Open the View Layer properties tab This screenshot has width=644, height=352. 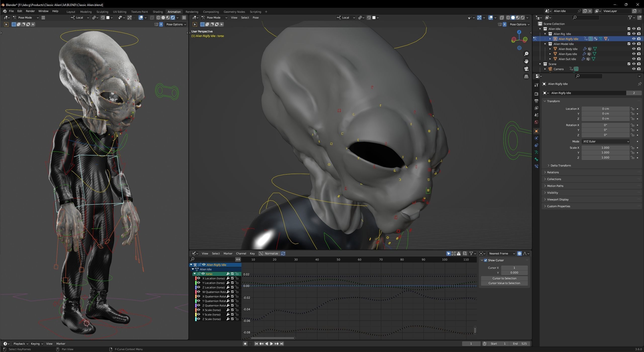(536, 108)
